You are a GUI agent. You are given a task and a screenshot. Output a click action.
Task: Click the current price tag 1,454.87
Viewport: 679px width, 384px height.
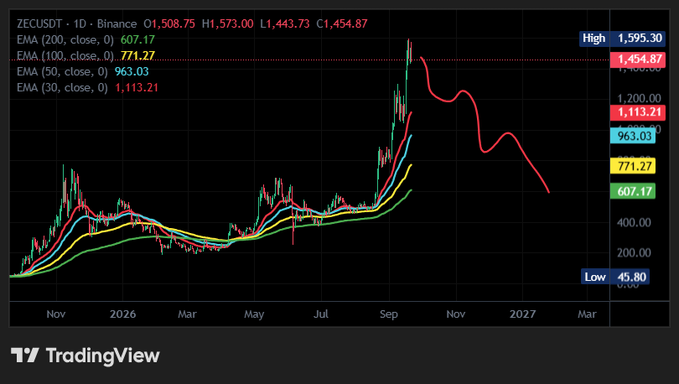tap(637, 59)
